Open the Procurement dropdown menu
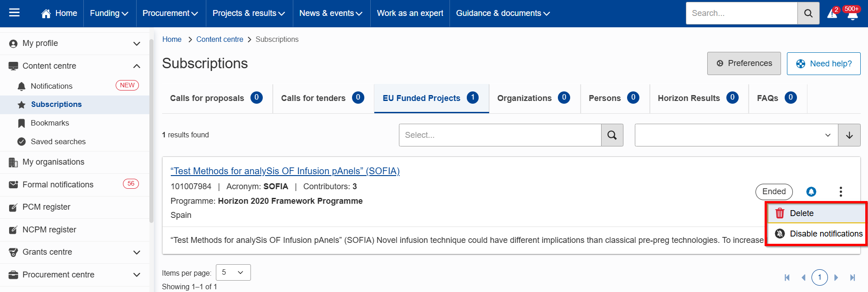This screenshot has width=868, height=292. click(170, 13)
